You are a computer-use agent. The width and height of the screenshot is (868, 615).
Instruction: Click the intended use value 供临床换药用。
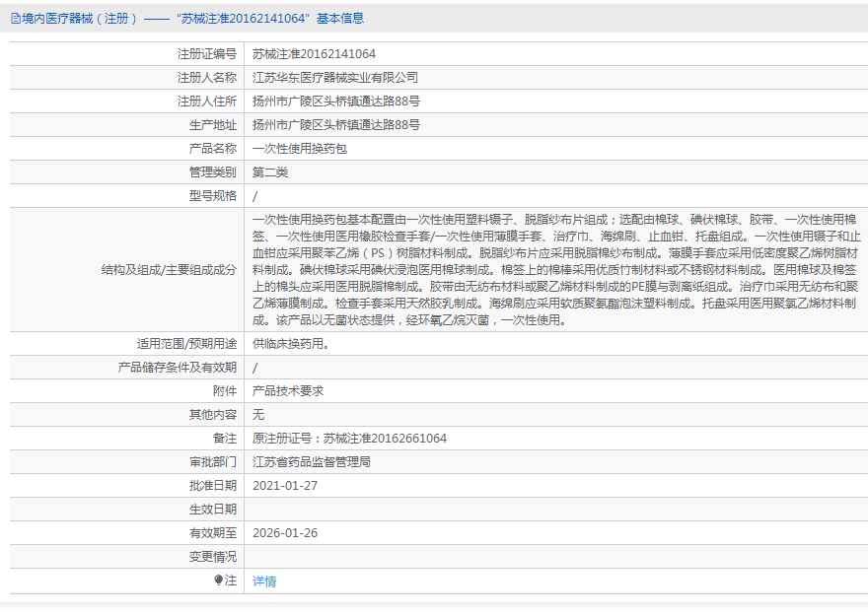pyautogui.click(x=291, y=344)
